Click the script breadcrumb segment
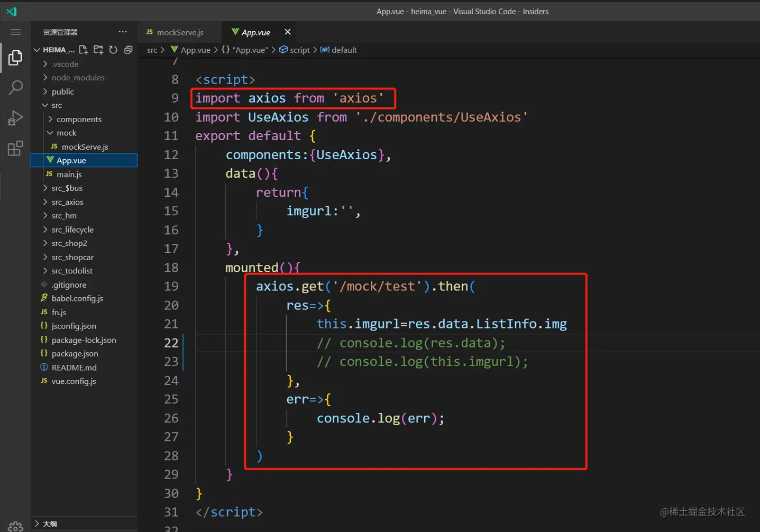760x532 pixels. click(x=295, y=50)
